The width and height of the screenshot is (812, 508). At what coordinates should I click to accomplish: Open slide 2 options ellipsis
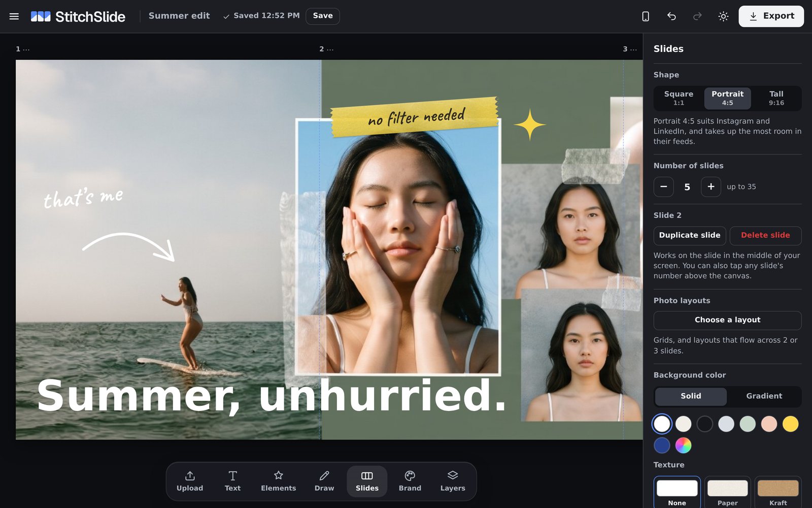coord(330,49)
